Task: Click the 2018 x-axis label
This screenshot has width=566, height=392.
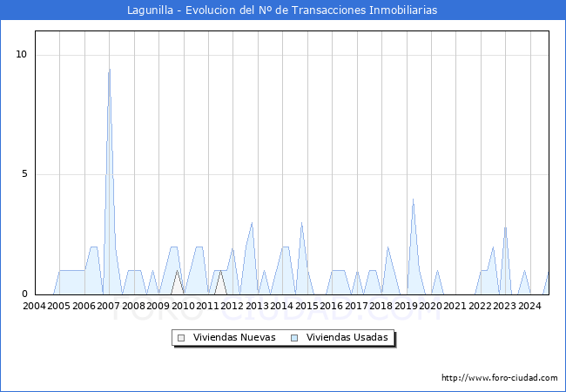Action: tap(381, 306)
